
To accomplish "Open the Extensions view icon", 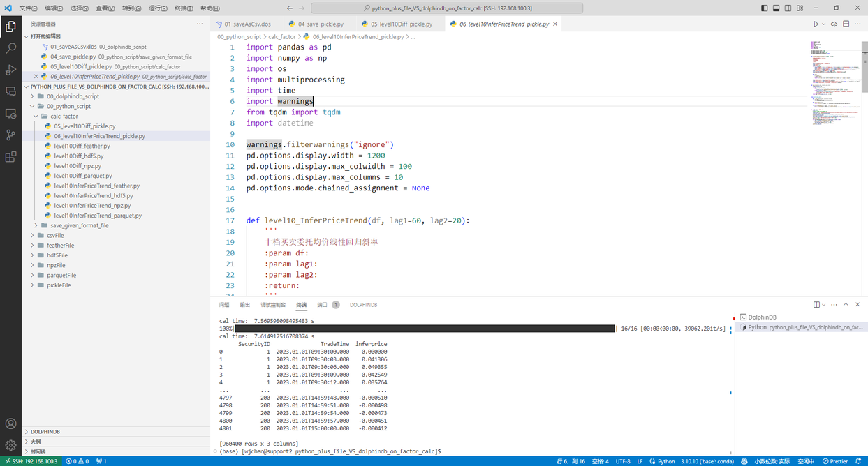I will [x=10, y=156].
